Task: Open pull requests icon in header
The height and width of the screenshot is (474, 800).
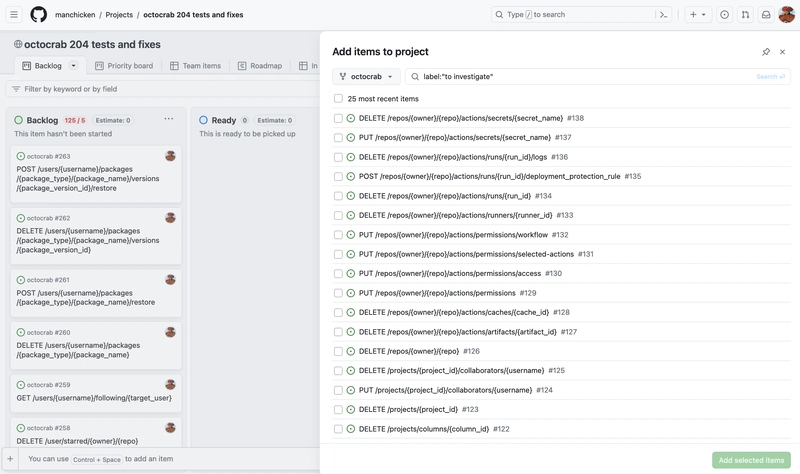Action: (745, 14)
